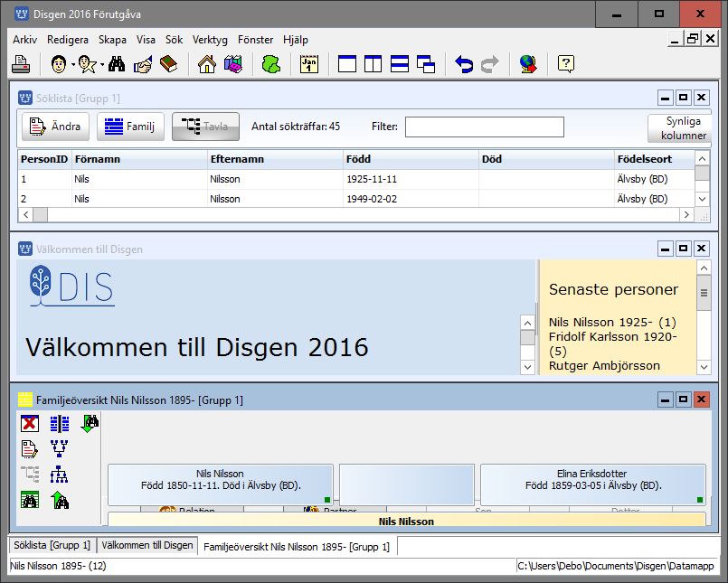Click the descendant hierarchy chart icon

point(60,475)
